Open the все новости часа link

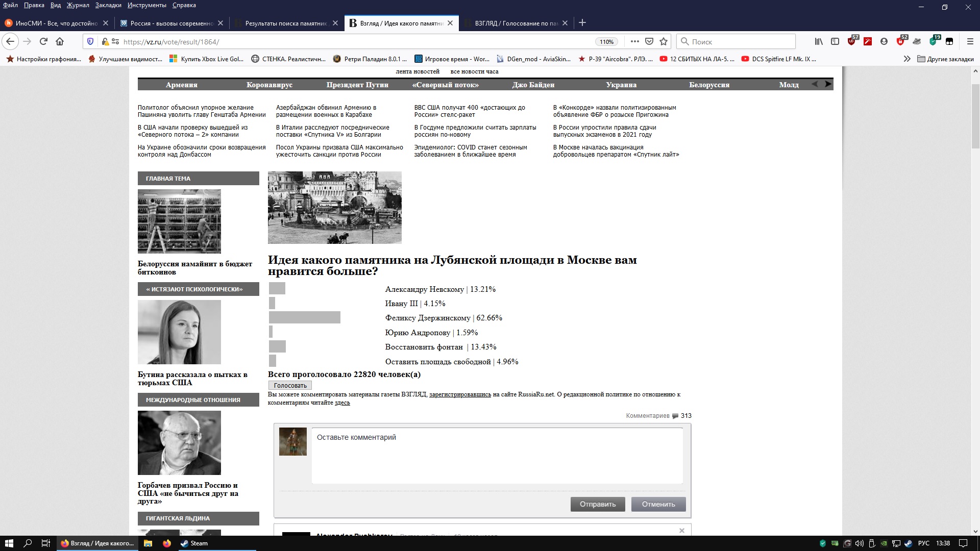click(474, 71)
